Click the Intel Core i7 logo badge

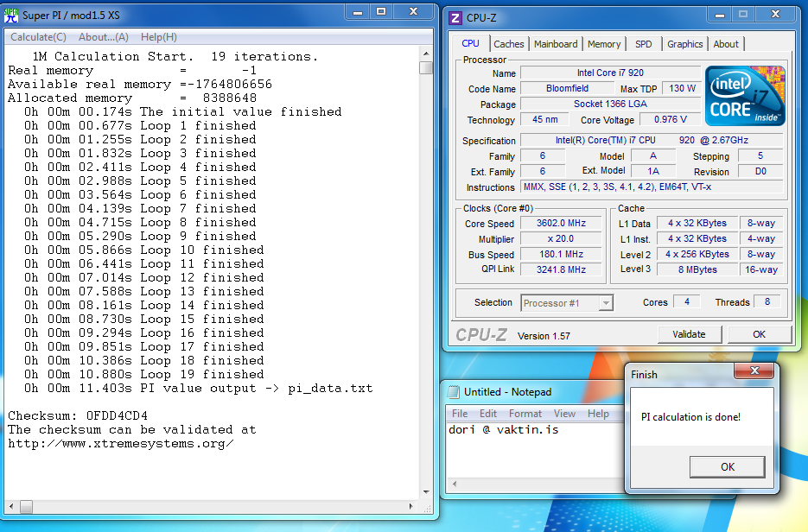pos(745,96)
